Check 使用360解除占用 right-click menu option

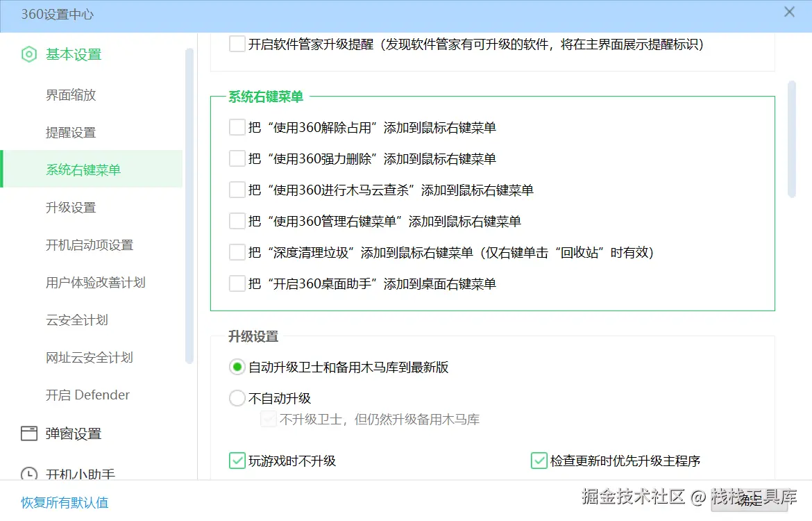pyautogui.click(x=237, y=127)
